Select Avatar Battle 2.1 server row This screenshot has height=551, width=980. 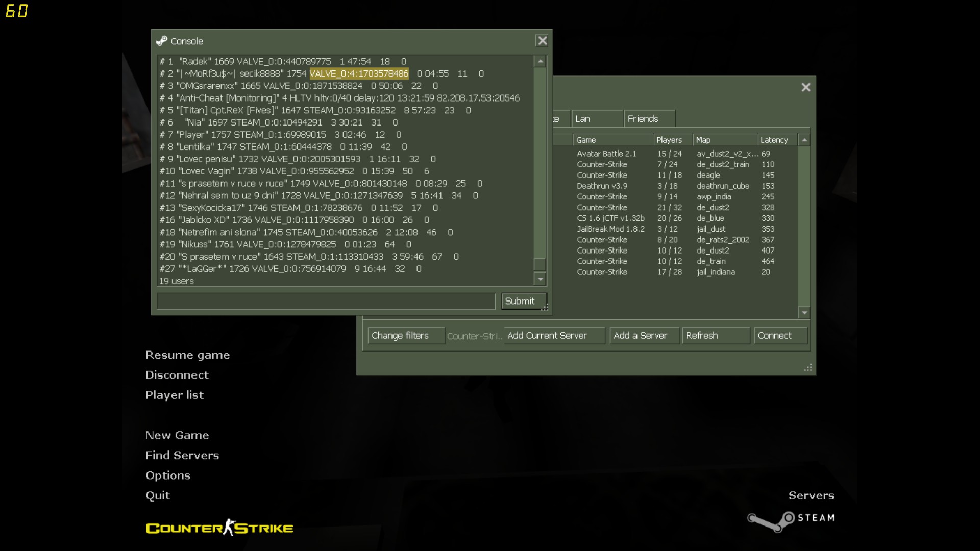[x=675, y=154]
